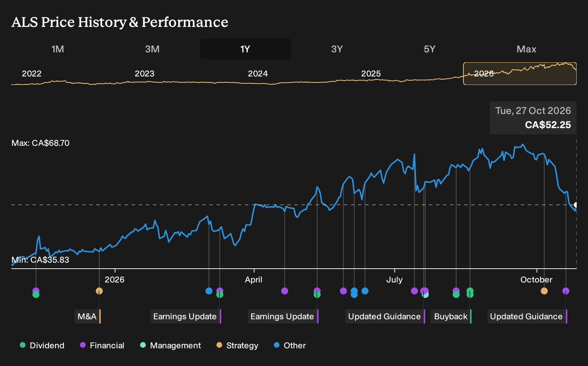Click the purple Financial marker just right of July
Image resolution: width=588 pixels, height=366 pixels.
click(x=414, y=291)
